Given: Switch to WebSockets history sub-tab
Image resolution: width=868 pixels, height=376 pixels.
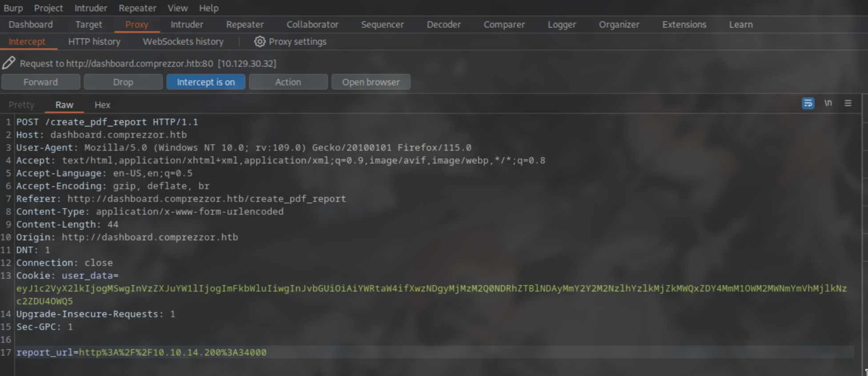Looking at the screenshot, I should 183,42.
